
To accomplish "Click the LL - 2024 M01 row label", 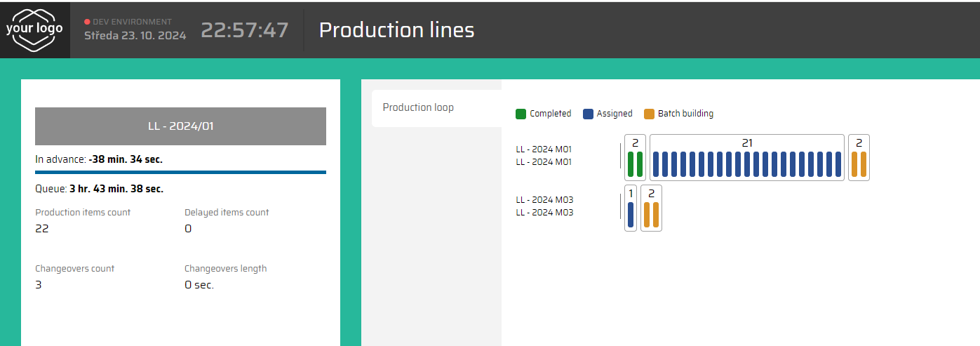I will (544, 155).
